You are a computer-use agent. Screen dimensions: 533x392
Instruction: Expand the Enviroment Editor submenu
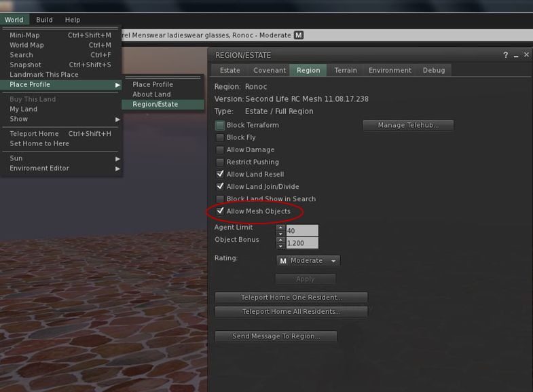coord(61,168)
